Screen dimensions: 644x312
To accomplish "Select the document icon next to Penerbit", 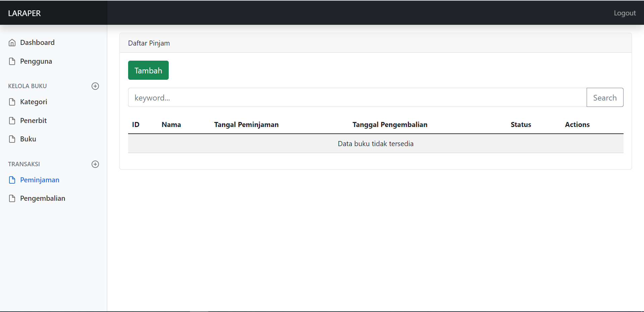I will click(12, 120).
